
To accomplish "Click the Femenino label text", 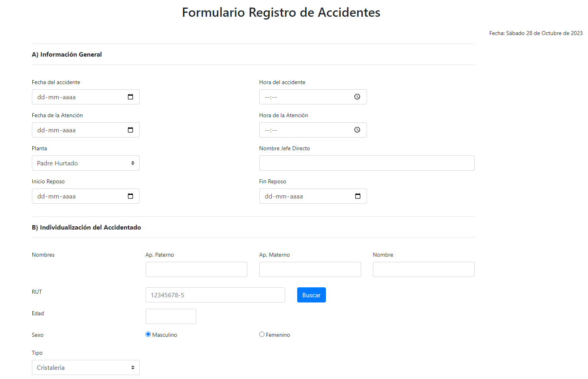I will click(x=278, y=335).
